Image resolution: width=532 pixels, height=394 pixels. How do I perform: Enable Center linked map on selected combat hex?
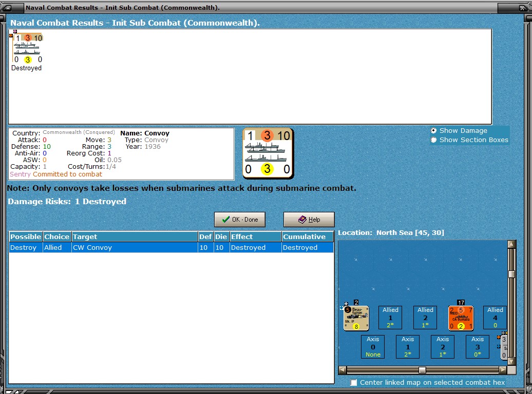pyautogui.click(x=353, y=383)
